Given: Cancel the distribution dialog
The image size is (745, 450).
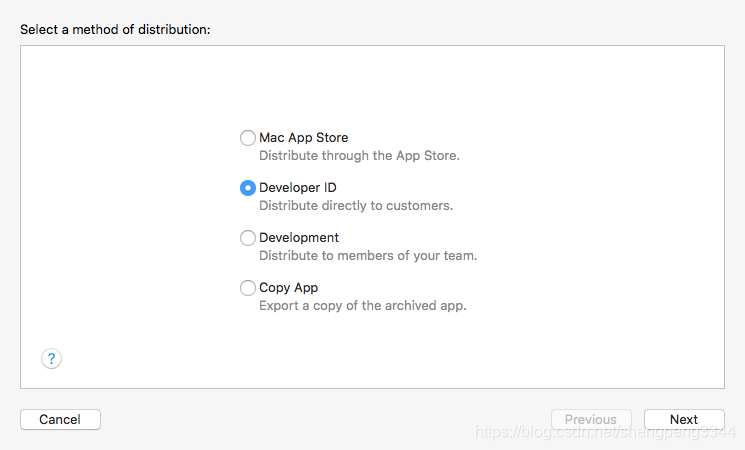Looking at the screenshot, I should (60, 419).
